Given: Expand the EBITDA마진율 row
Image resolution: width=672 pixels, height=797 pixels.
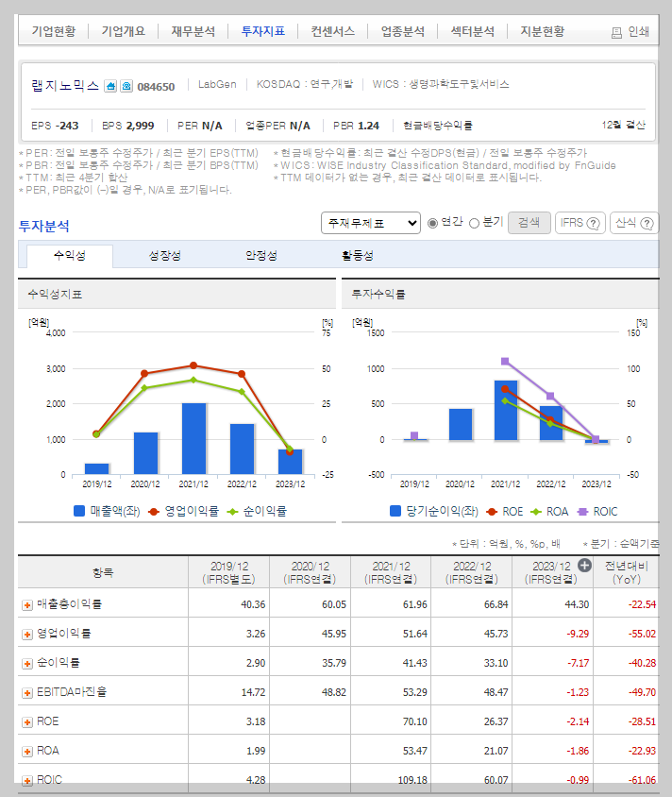Looking at the screenshot, I should [x=27, y=693].
